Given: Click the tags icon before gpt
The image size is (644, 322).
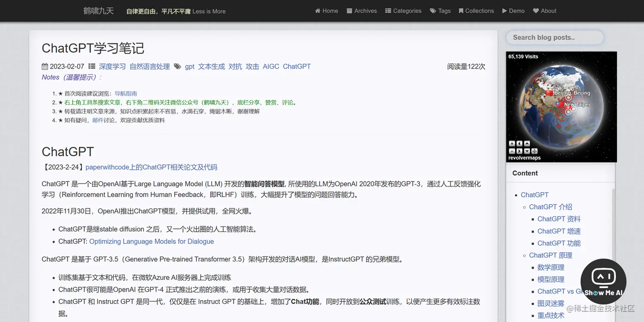Looking at the screenshot, I should click(x=177, y=66).
